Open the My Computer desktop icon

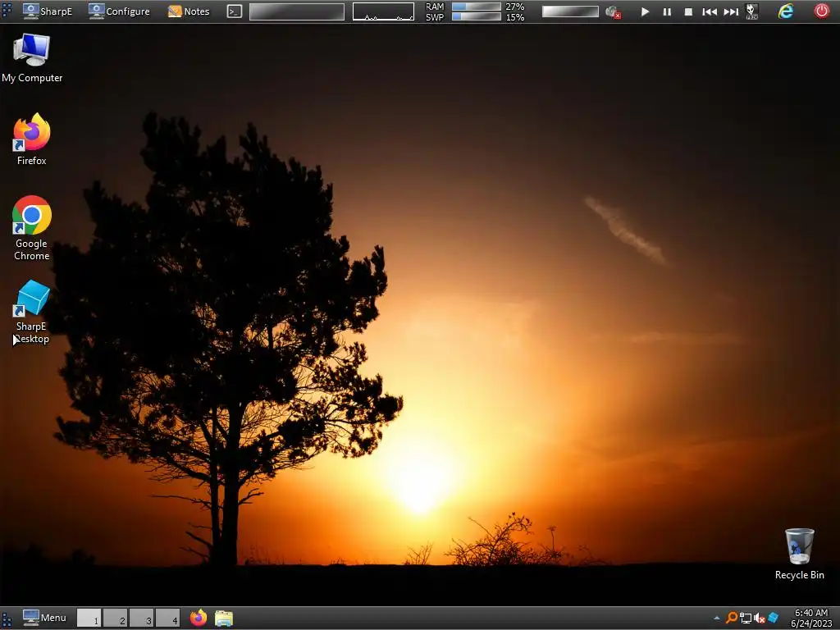tap(32, 58)
